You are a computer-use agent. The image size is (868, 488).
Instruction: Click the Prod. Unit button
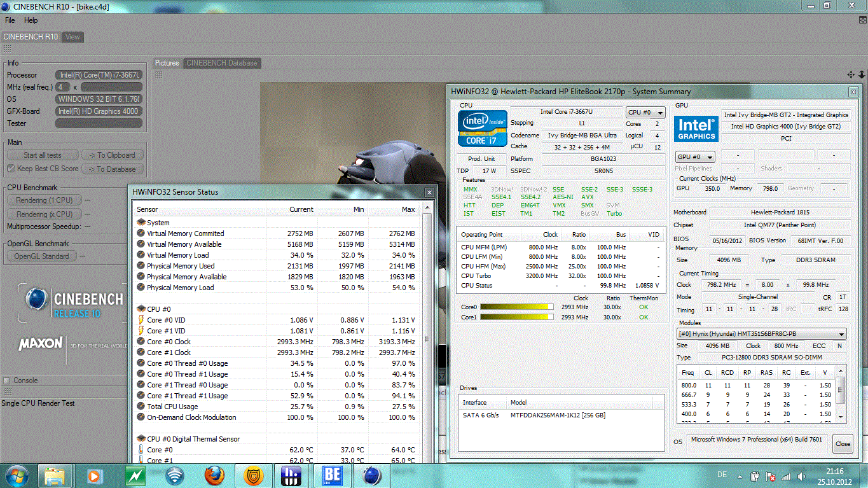click(481, 158)
